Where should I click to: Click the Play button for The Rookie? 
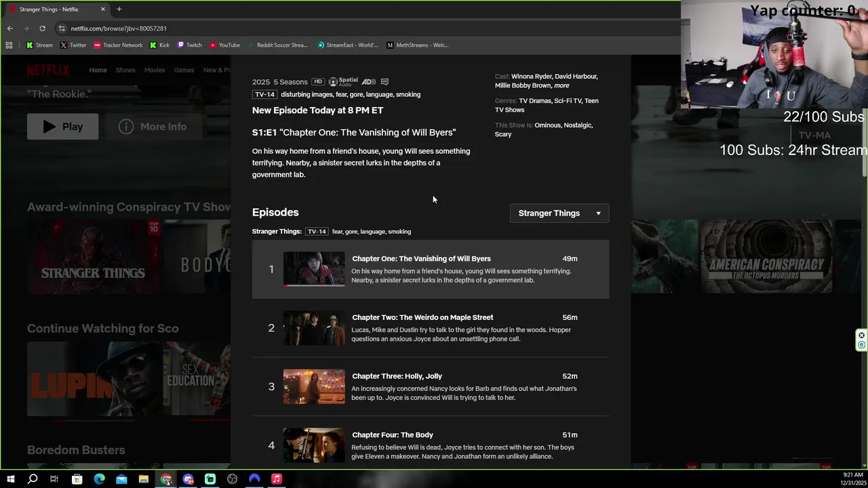pos(62,127)
